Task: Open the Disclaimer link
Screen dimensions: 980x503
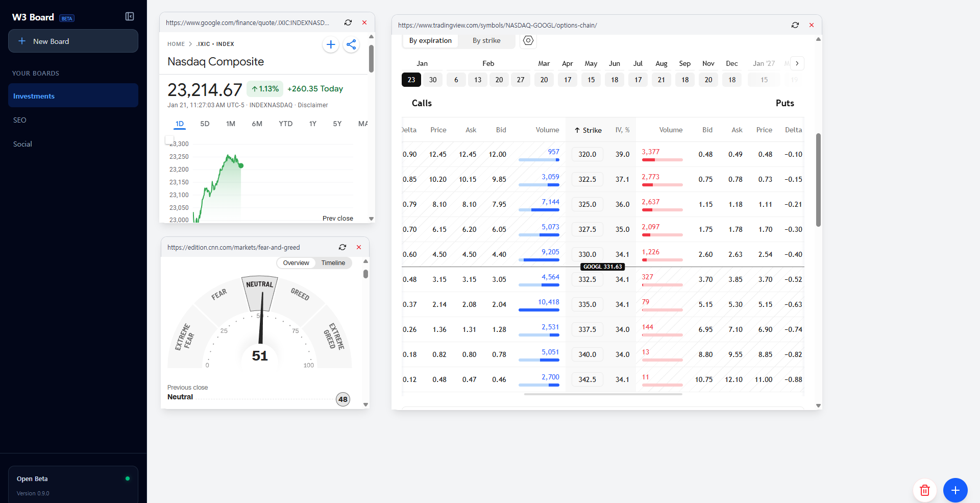Action: pos(313,105)
